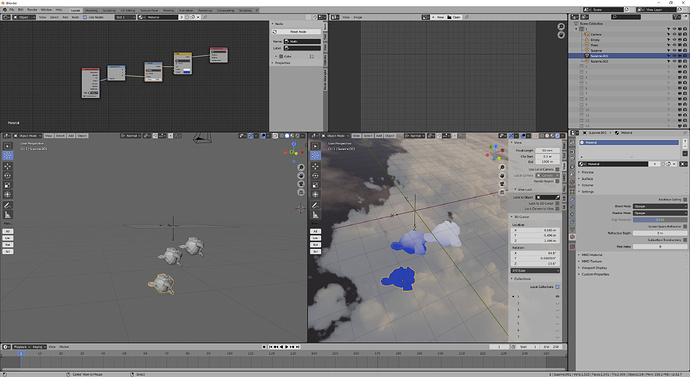Screen dimensions: 690x377
Task: Toggle Lock Camera to View checkbox
Action: click(557, 209)
